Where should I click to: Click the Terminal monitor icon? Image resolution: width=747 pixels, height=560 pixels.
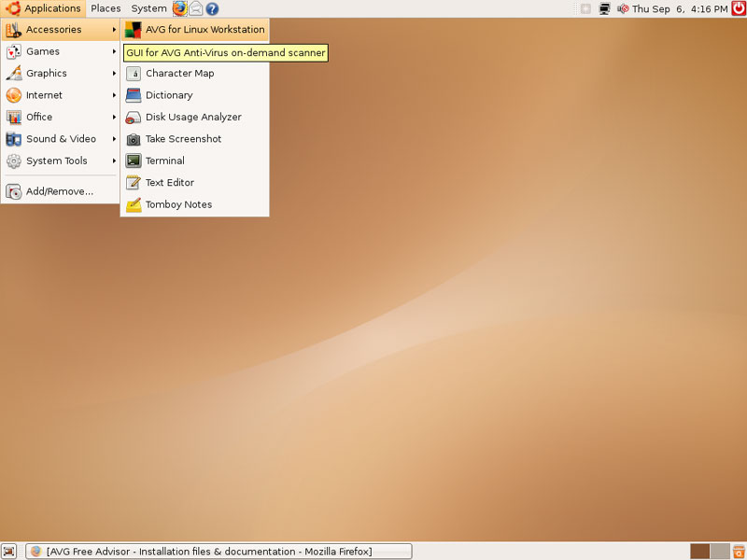click(x=134, y=161)
